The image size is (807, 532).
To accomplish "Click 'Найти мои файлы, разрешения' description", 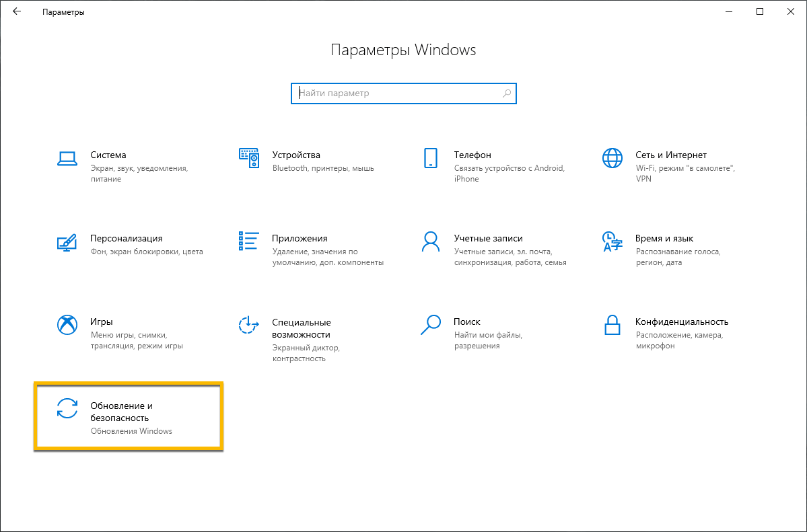I will [x=488, y=340].
